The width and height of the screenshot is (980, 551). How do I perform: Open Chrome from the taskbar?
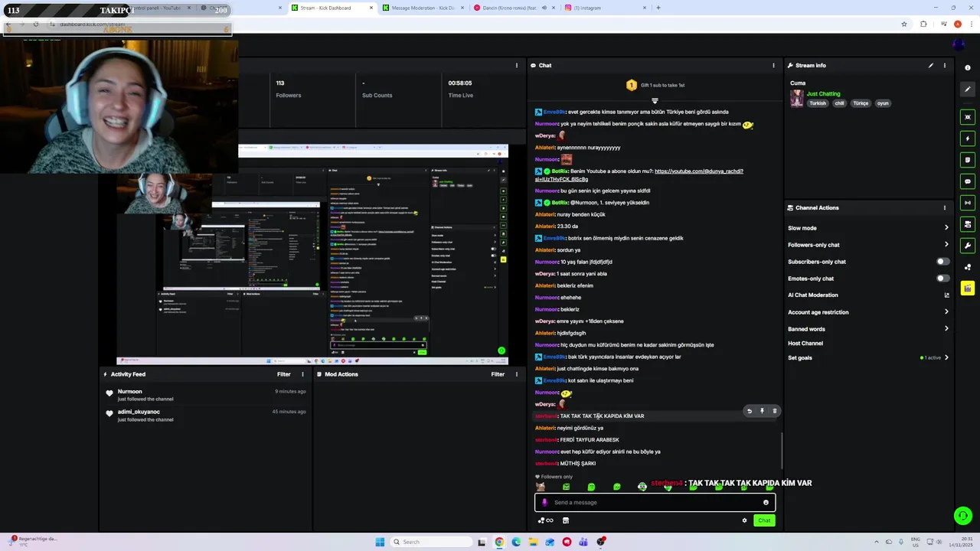499,542
